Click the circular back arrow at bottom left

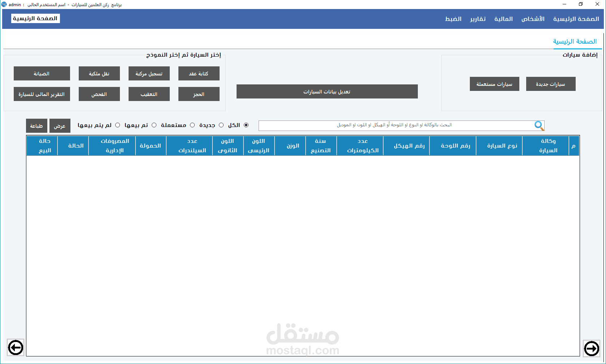pos(16,347)
